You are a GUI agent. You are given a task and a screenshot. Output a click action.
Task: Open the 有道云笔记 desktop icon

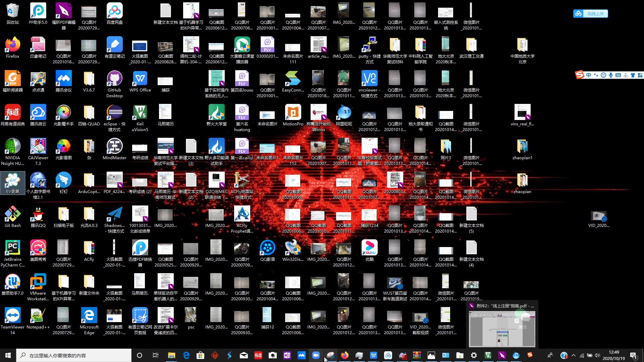(114, 47)
